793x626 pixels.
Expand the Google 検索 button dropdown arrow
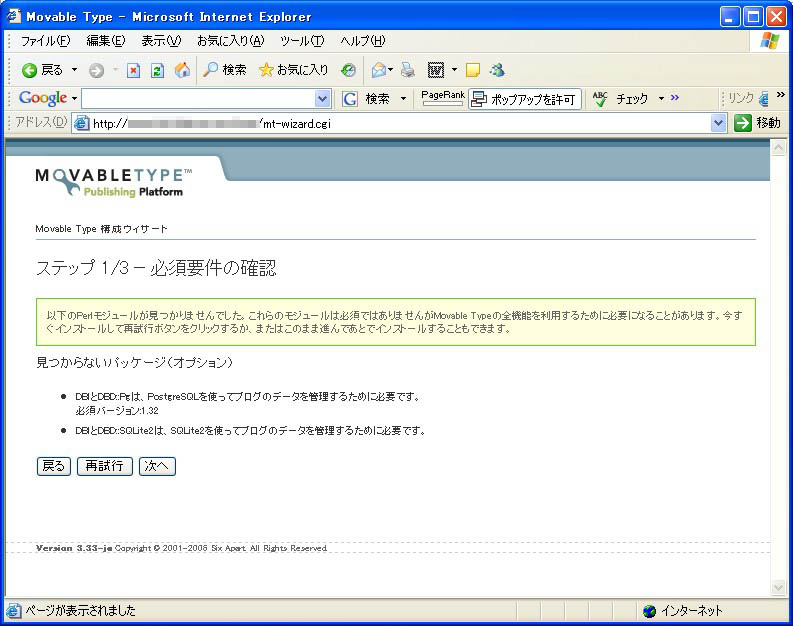403,99
